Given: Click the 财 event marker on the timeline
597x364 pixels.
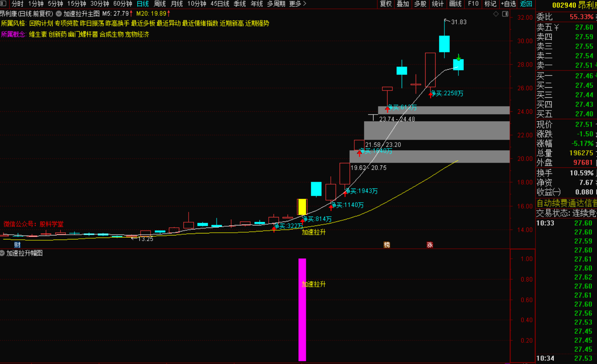Looking at the screenshot, I should tap(17, 245).
